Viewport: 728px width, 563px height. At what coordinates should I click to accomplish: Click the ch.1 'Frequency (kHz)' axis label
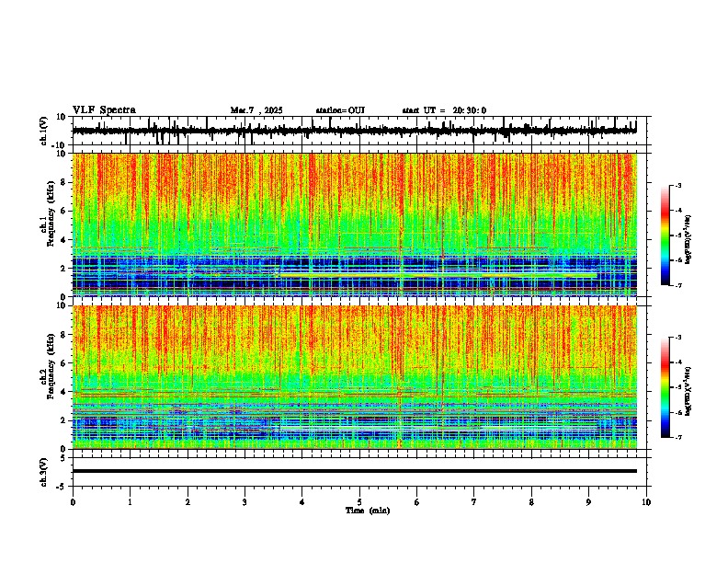coord(51,214)
